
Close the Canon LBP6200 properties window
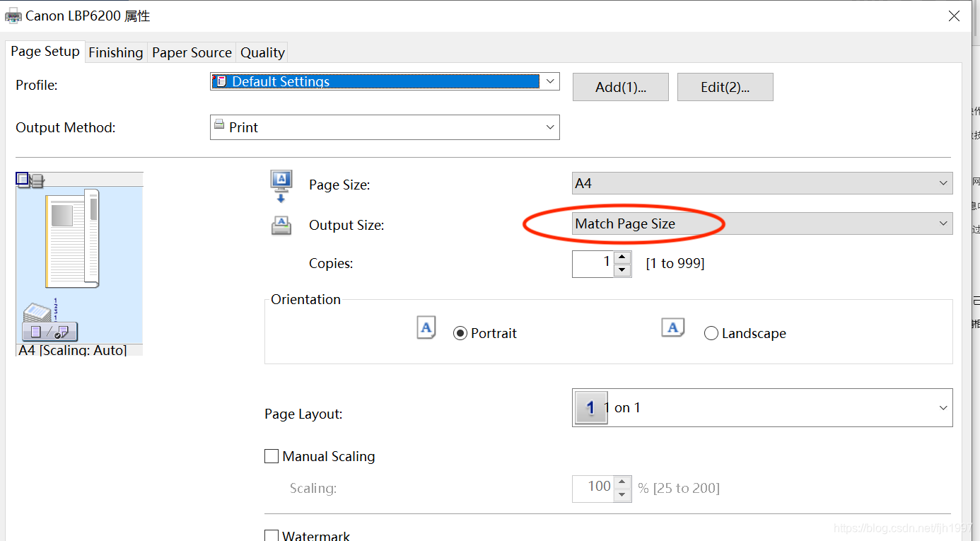coord(955,16)
